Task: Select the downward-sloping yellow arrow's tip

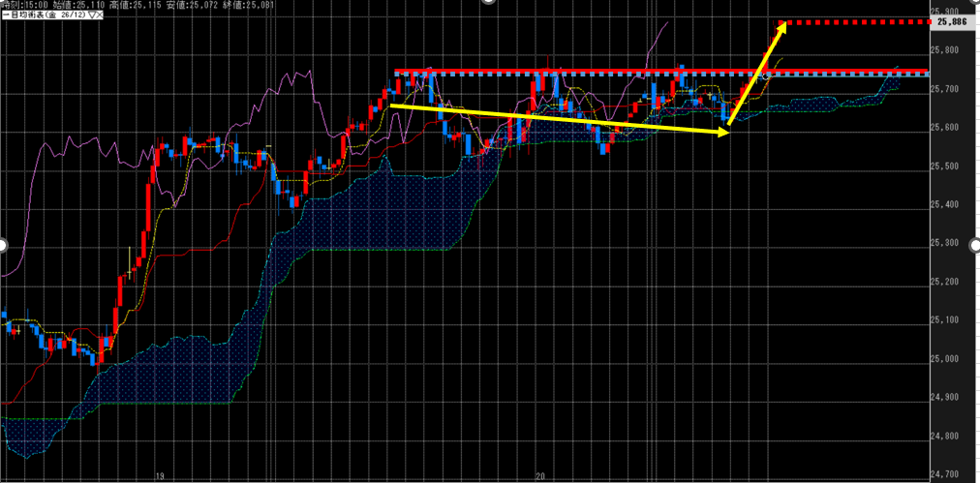Action: click(725, 134)
